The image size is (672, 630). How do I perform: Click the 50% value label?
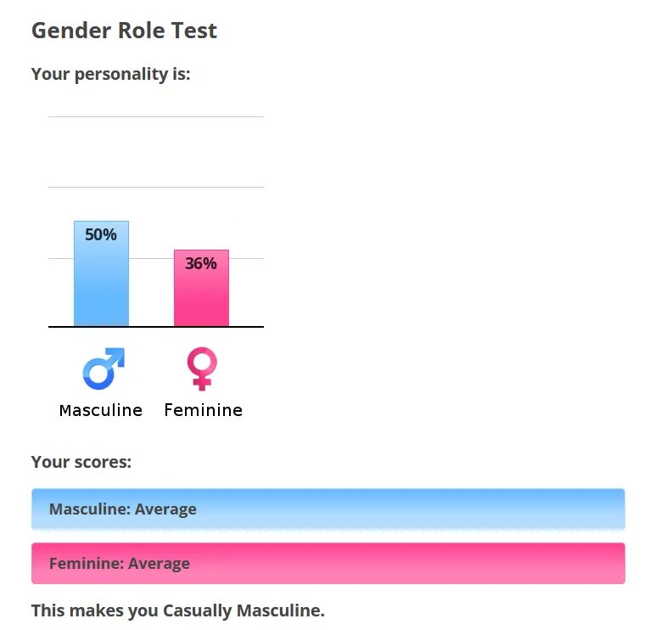[101, 234]
